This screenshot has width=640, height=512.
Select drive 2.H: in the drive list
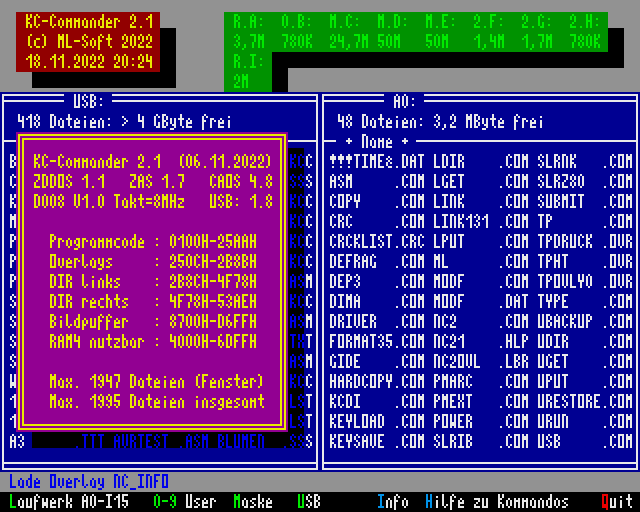[x=585, y=31]
